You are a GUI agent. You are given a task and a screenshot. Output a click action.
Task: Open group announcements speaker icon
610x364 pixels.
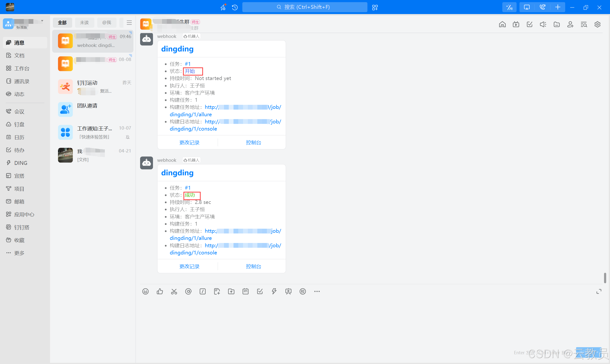(543, 24)
